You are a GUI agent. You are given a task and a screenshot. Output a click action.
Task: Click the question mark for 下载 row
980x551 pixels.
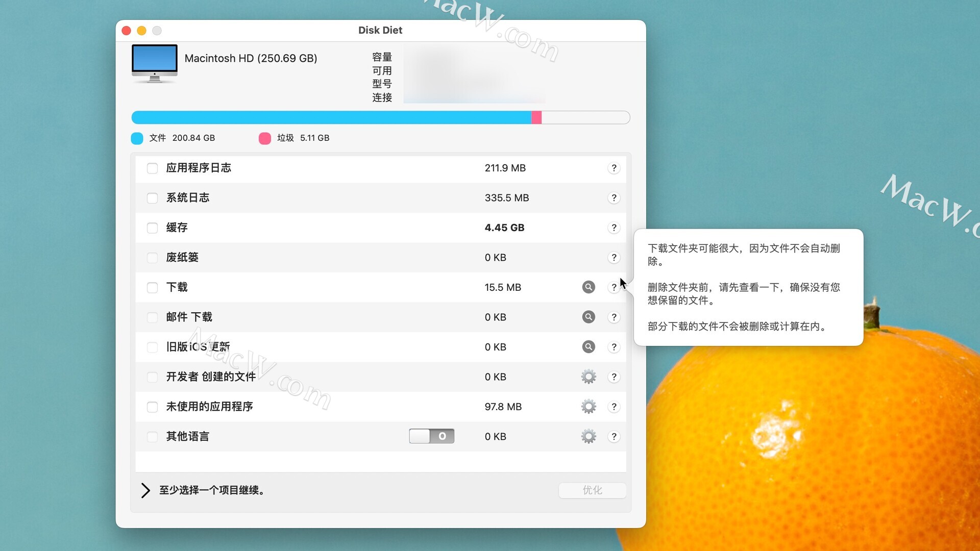click(614, 287)
